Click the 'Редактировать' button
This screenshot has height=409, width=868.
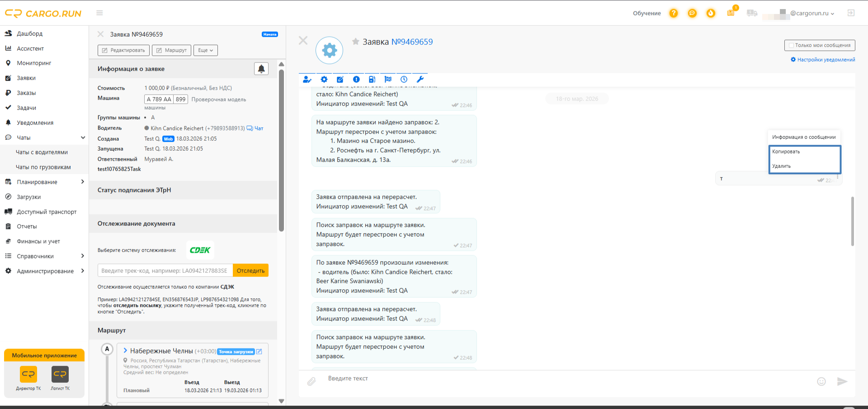click(123, 50)
